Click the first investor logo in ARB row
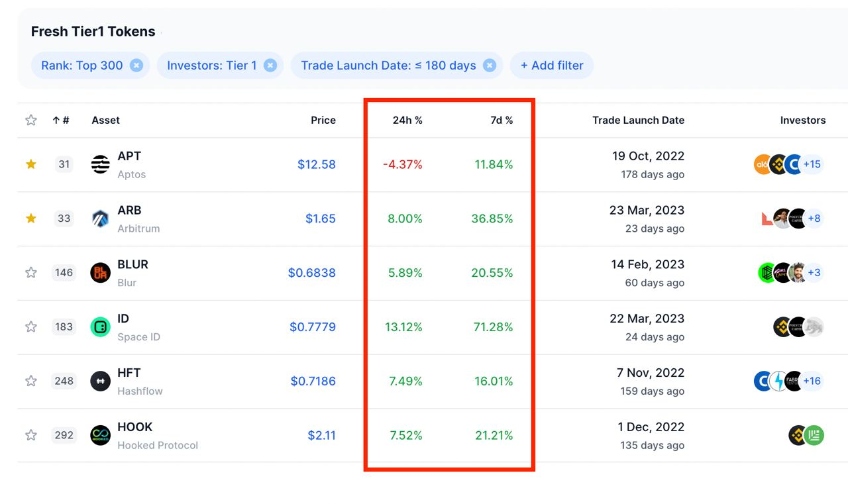The image size is (848, 504). [x=767, y=219]
